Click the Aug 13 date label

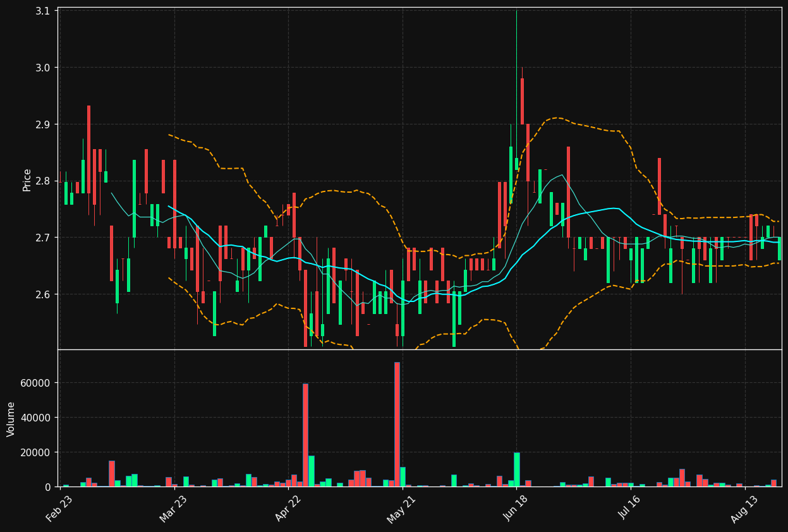coord(744,509)
